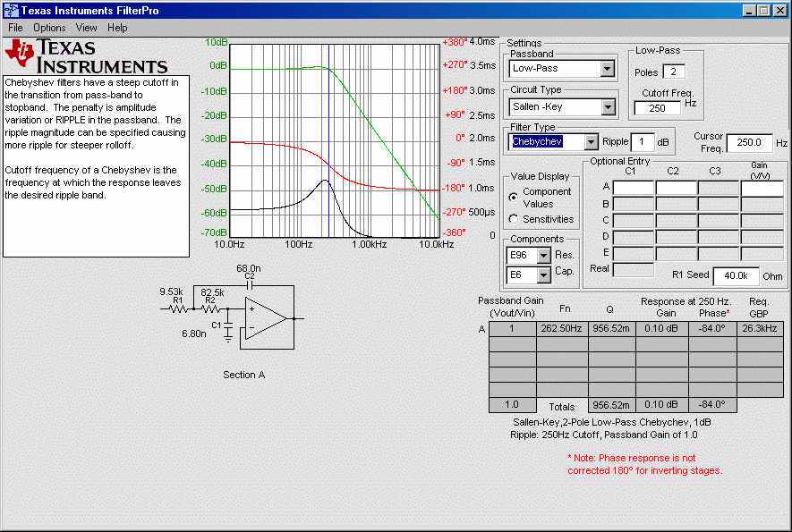Click the Chebyshev filter description text box
This screenshot has width=792, height=532.
click(x=96, y=166)
